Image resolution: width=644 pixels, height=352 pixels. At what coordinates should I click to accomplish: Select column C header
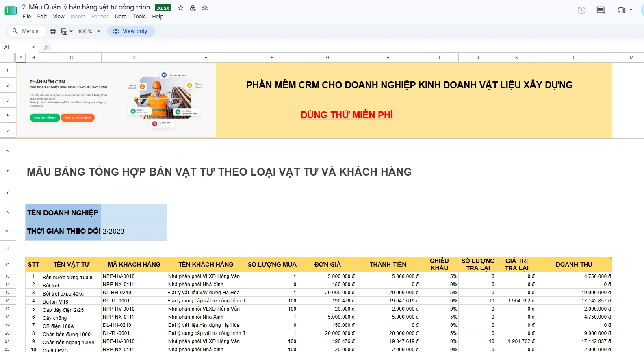[x=72, y=58]
